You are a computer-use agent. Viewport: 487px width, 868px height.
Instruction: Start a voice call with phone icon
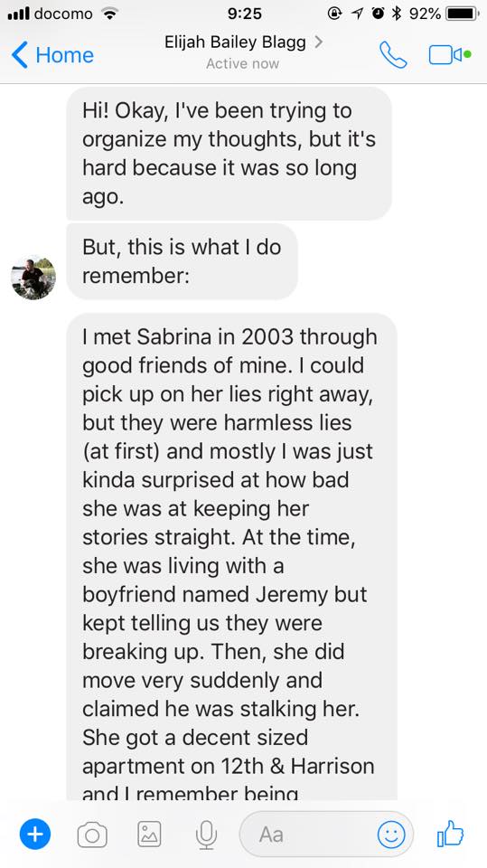393,55
